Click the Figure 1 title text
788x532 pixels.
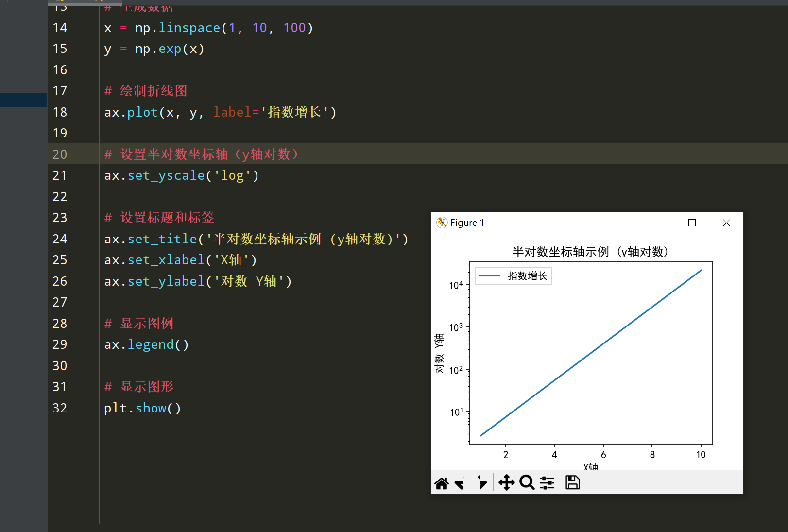(467, 223)
